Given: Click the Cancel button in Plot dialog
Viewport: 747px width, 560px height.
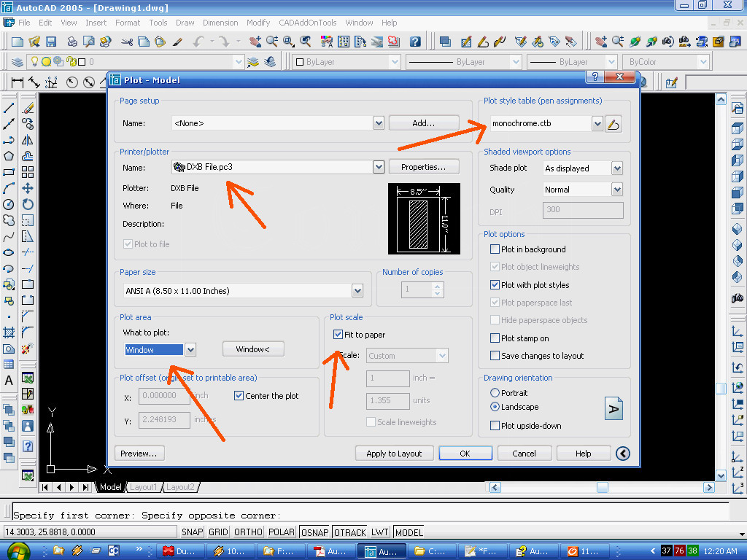Looking at the screenshot, I should pyautogui.click(x=524, y=454).
